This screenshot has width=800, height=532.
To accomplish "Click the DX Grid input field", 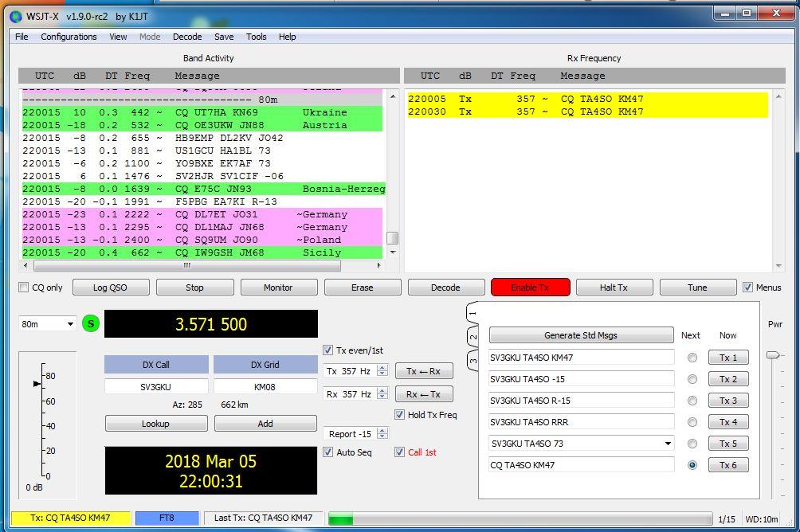I will pyautogui.click(x=265, y=386).
